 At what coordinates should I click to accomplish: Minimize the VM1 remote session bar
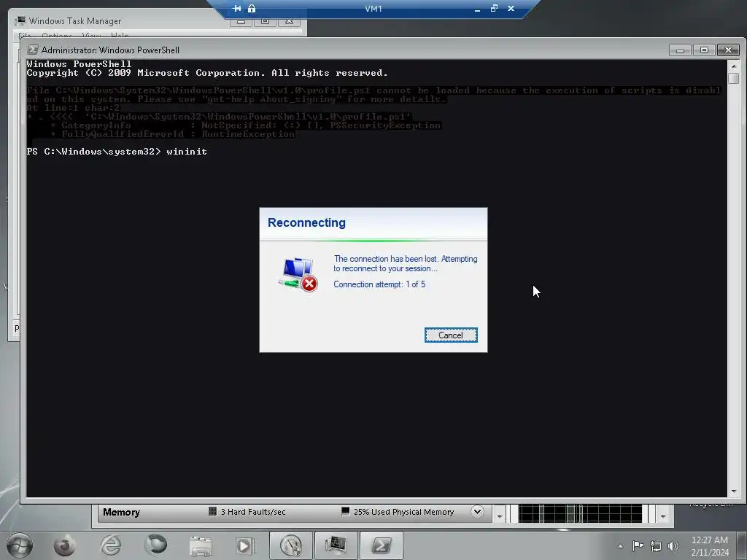pos(477,9)
